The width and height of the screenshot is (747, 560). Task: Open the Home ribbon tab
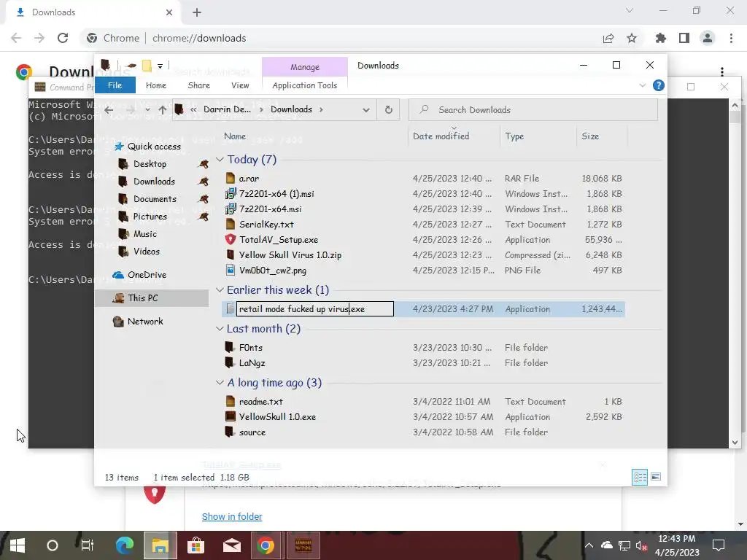[156, 85]
